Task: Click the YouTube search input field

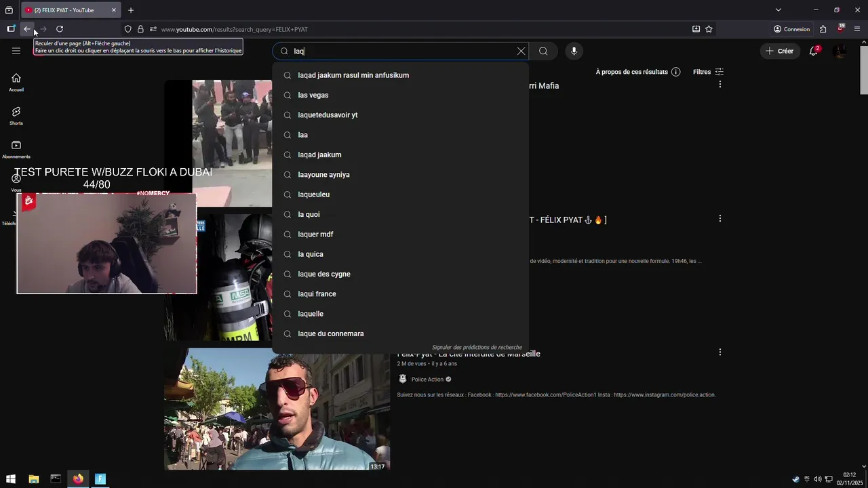Action: coord(400,51)
